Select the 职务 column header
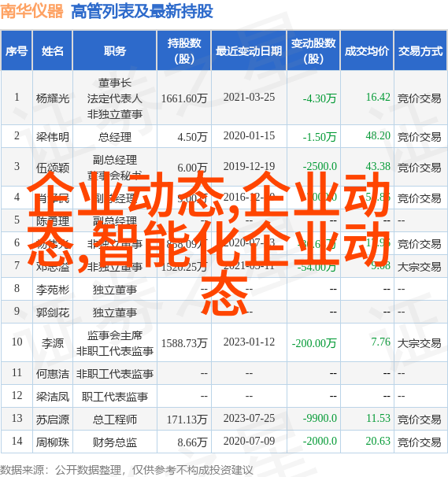 click(x=115, y=50)
